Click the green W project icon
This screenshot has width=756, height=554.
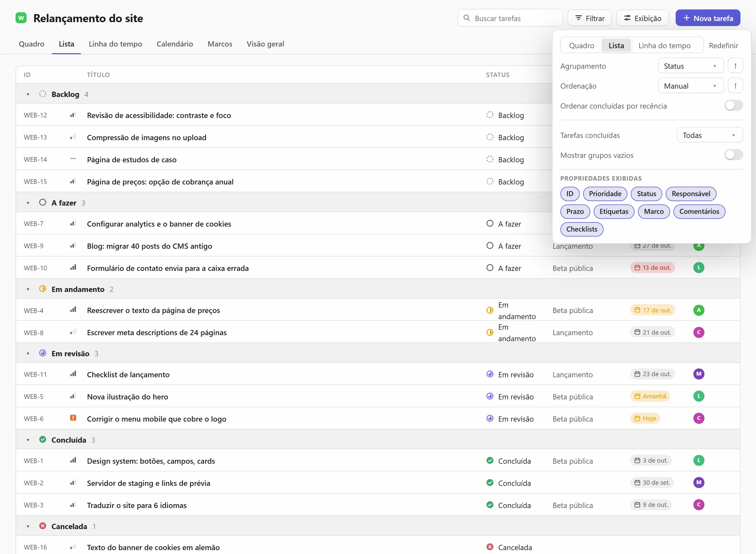coord(21,18)
